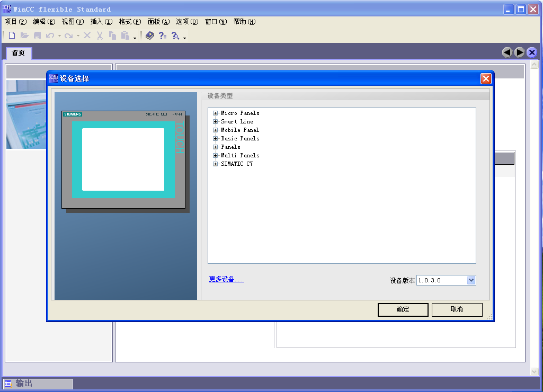
Task: Confirm with the 确定 button
Action: pyautogui.click(x=403, y=309)
